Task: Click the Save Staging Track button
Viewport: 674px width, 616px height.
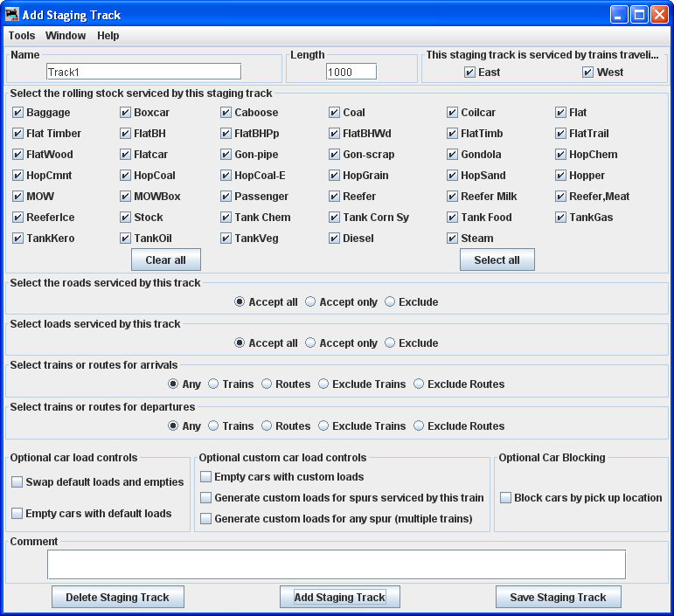Action: (x=558, y=598)
